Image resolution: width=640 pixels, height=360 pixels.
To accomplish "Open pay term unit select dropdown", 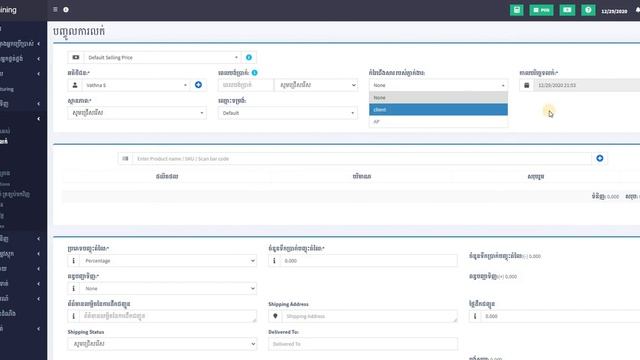I will pyautogui.click(x=316, y=85).
